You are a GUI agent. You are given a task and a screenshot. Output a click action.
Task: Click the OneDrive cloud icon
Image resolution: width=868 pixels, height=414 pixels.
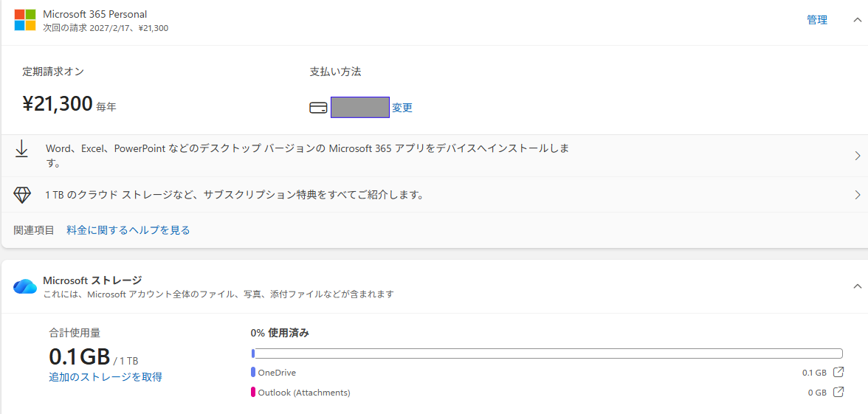tap(25, 286)
